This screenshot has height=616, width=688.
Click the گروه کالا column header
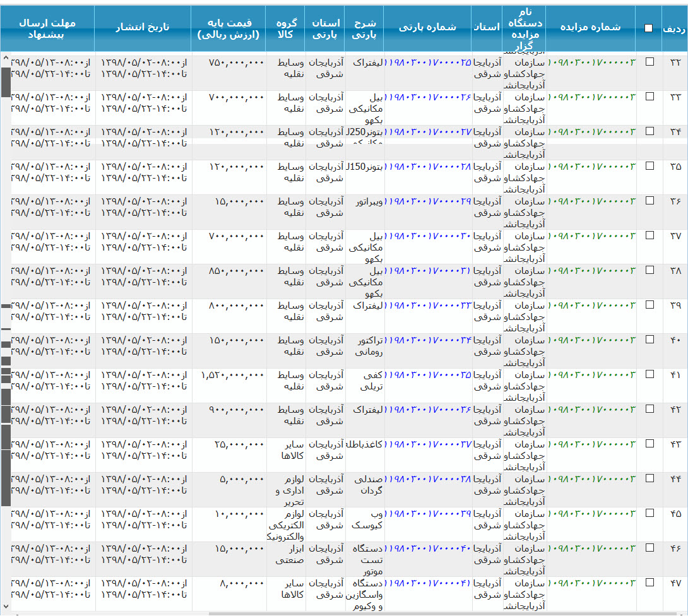[x=285, y=28]
